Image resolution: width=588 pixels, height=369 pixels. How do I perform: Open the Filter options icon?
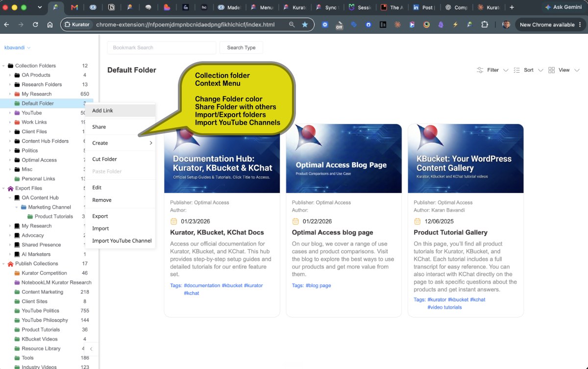[x=480, y=70]
